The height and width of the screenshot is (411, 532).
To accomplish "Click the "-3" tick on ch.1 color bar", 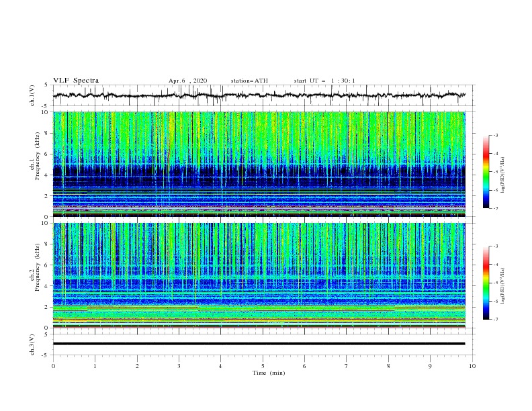I will (x=495, y=135).
